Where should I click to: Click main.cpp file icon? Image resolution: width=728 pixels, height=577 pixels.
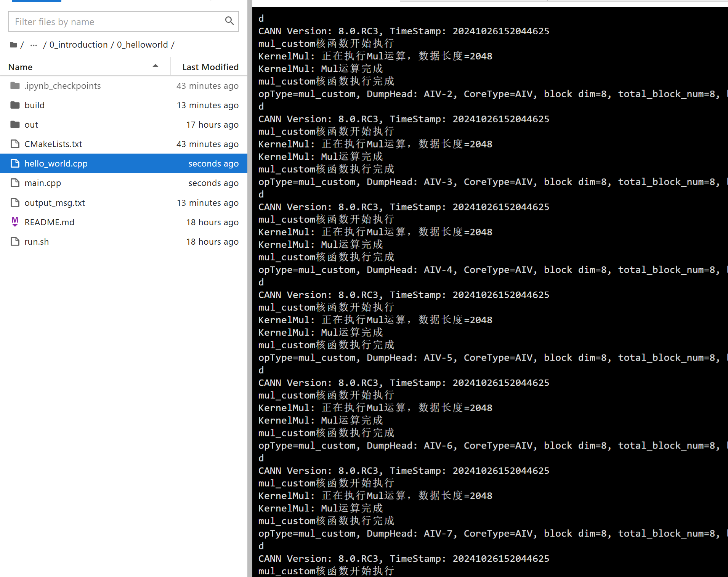pos(15,183)
